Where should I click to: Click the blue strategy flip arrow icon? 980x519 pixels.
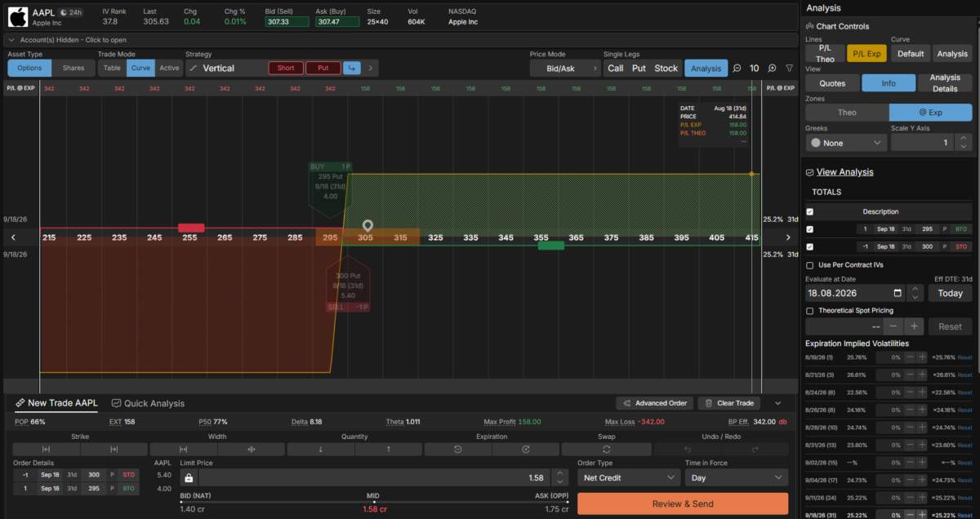352,69
